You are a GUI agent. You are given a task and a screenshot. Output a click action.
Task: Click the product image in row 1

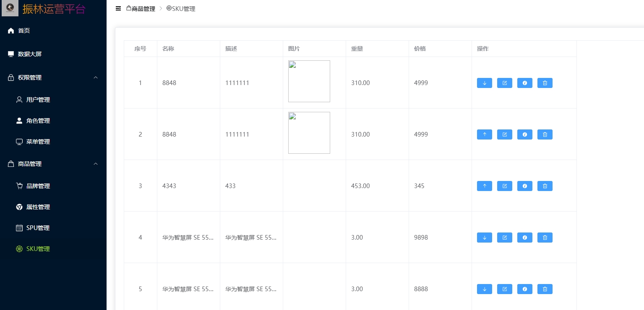pos(309,81)
